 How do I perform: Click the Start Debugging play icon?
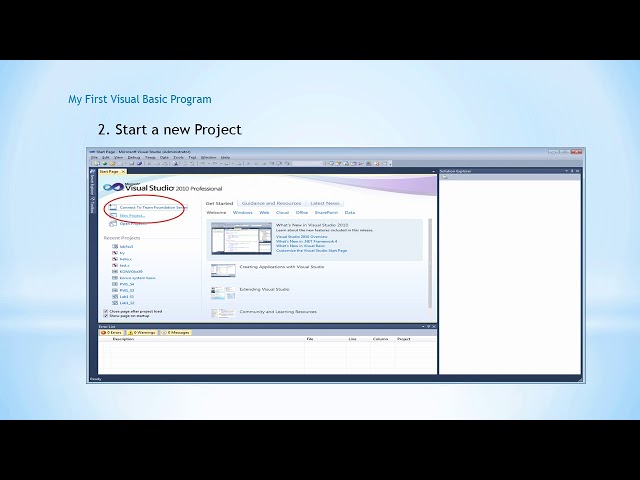248,164
